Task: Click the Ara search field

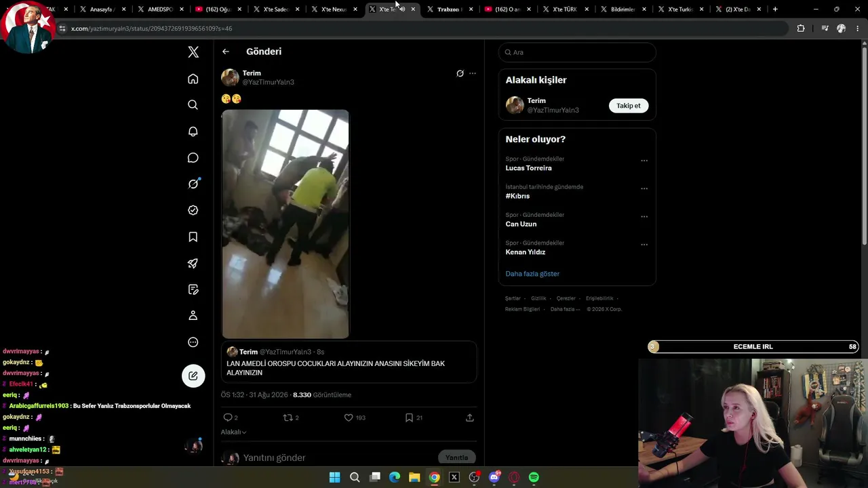Action: pyautogui.click(x=577, y=52)
